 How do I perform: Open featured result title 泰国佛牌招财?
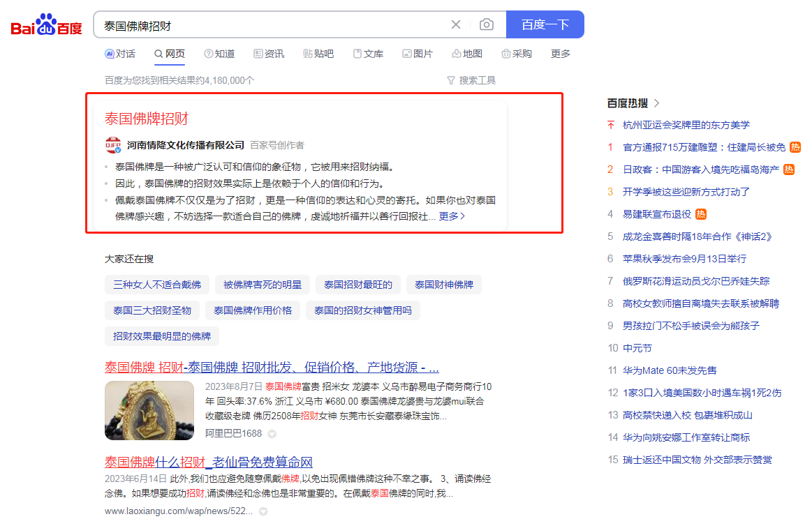coord(147,119)
